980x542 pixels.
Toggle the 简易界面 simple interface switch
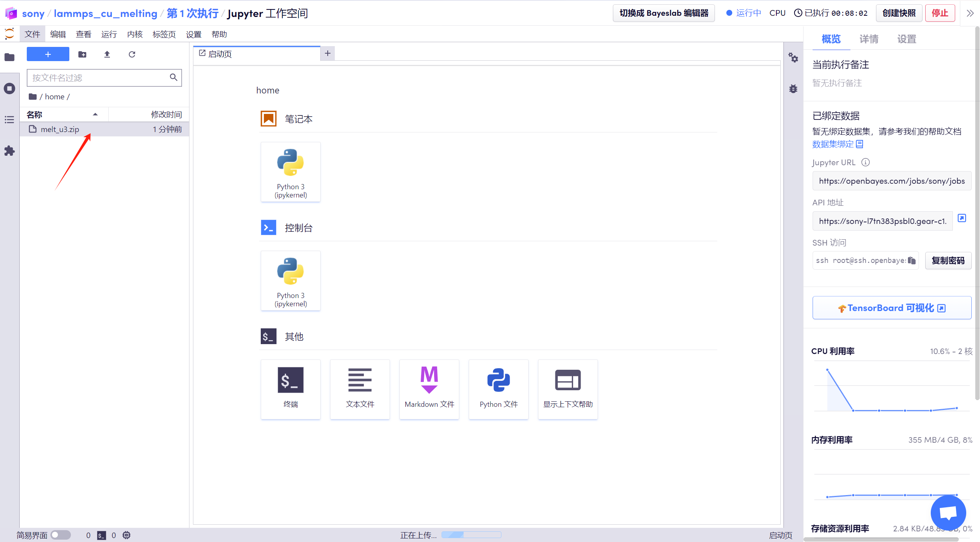[61, 535]
